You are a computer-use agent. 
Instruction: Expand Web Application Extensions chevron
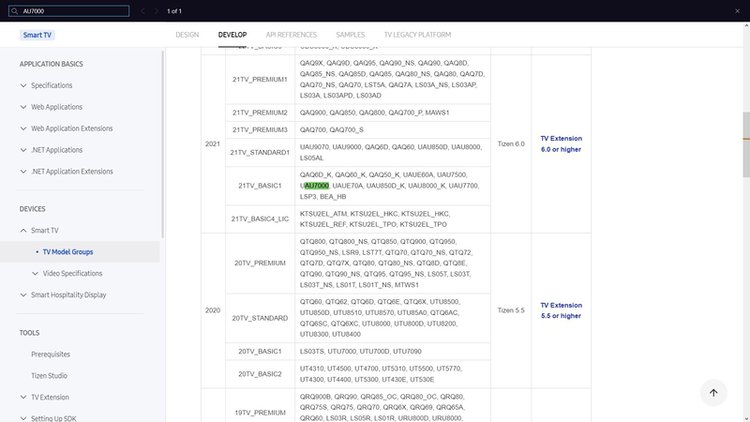click(23, 129)
